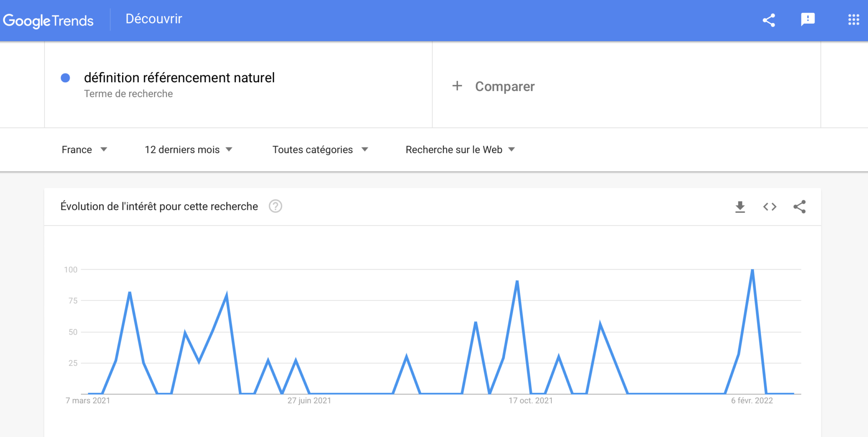Open the France country dropdown
Screen dimensions: 868x437
pyautogui.click(x=84, y=150)
